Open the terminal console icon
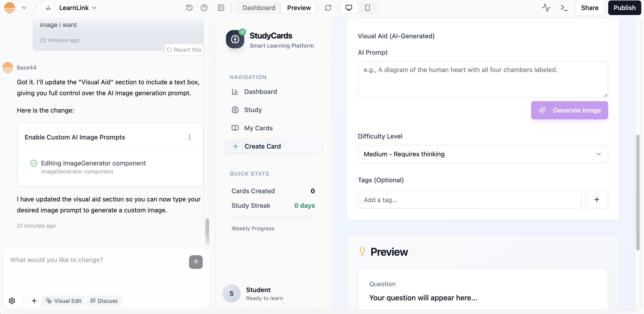This screenshot has height=314, width=644. 564,8
